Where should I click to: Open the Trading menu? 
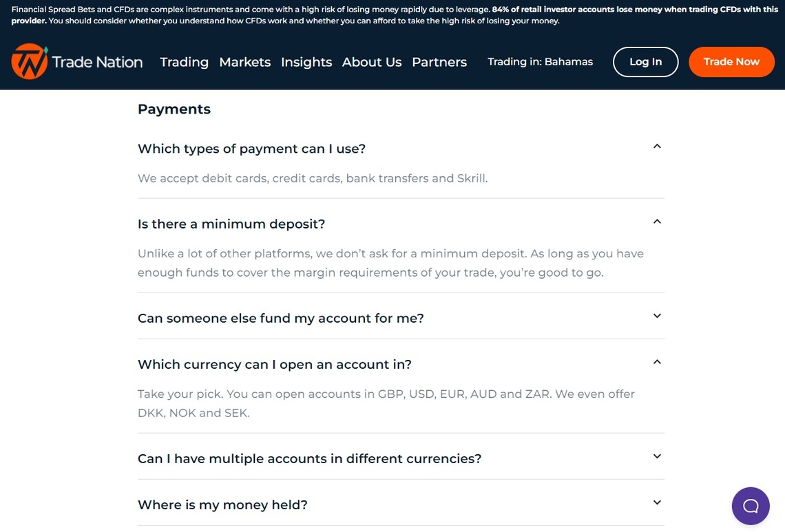tap(185, 62)
